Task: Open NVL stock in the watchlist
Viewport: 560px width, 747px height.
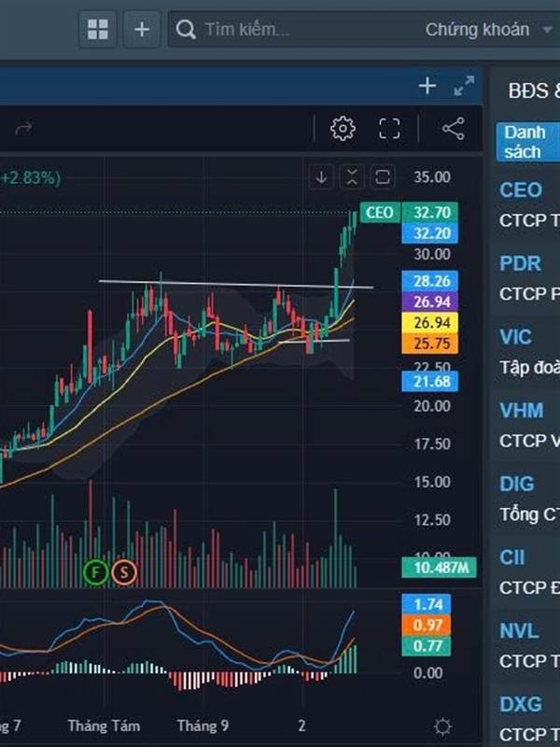Action: [519, 631]
